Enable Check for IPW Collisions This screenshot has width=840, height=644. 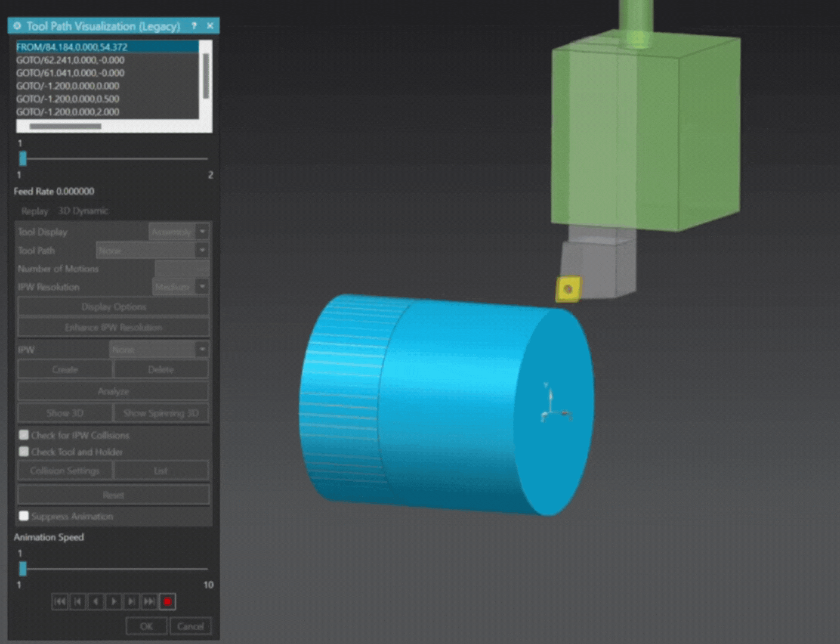[x=24, y=435]
